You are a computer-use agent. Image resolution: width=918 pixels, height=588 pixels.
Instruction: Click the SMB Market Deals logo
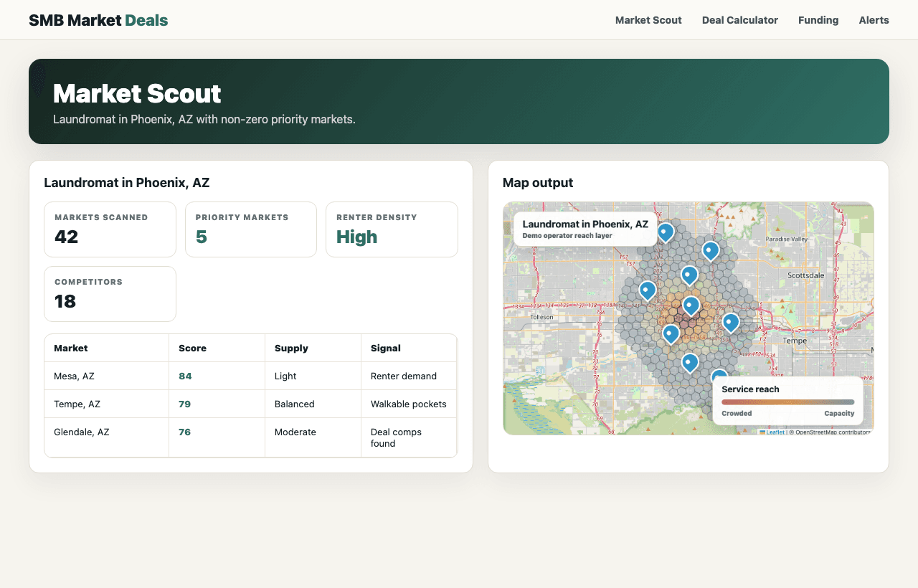[98, 20]
